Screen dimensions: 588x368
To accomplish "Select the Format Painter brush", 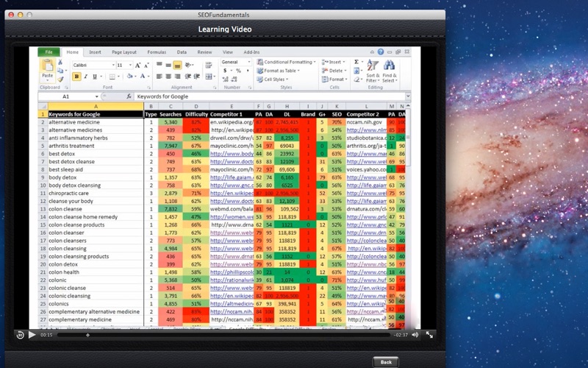I will coord(60,79).
